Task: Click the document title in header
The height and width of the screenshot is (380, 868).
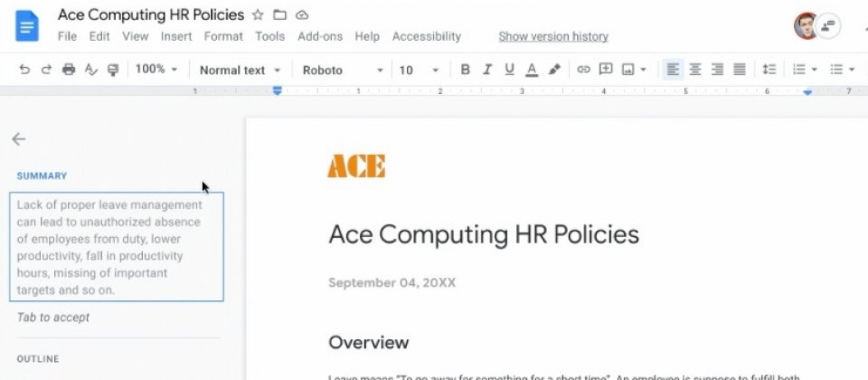Action: click(x=151, y=15)
